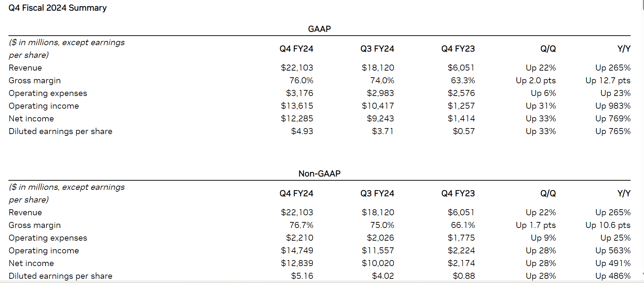Click the Q4 Fiscal 2024 Summary heading
This screenshot has width=644, height=283.
coord(57,8)
